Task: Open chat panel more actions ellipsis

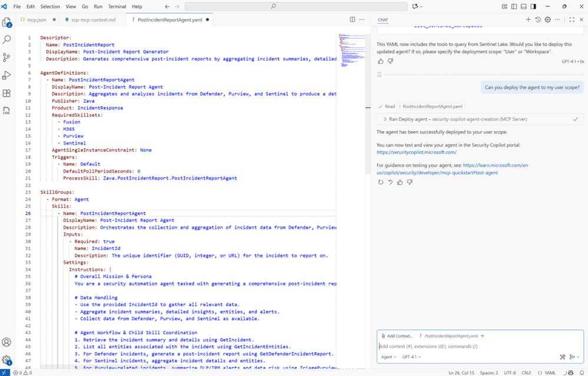Action: pos(557,19)
